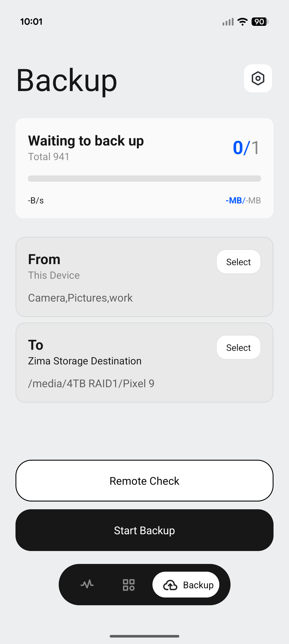Tap the Start Backup button
Image resolution: width=289 pixels, height=644 pixels.
coord(144,530)
